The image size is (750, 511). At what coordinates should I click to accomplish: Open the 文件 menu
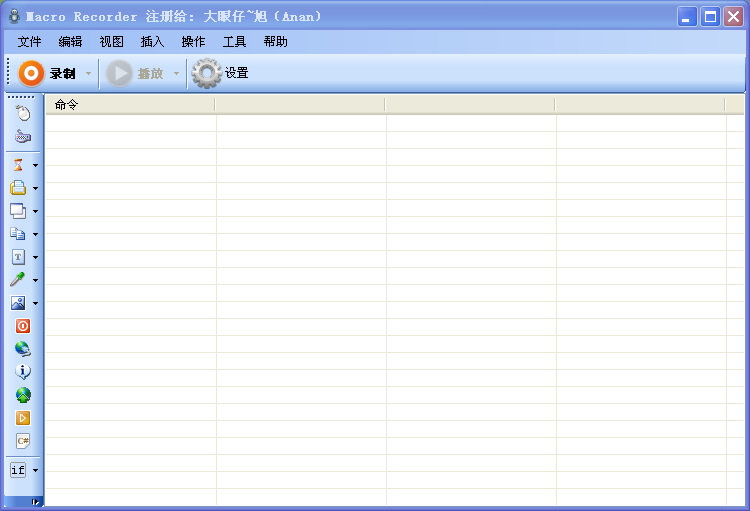tap(29, 42)
